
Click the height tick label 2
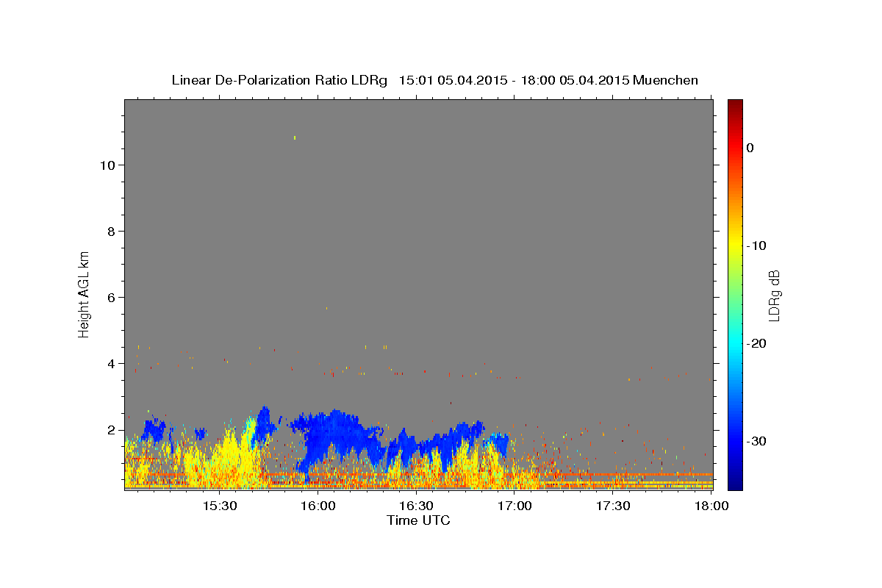point(110,429)
